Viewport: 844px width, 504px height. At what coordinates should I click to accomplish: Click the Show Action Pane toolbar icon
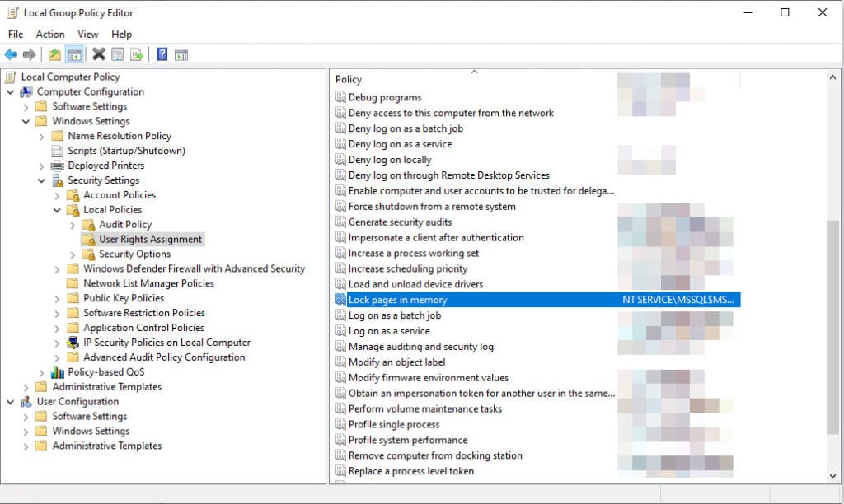[181, 54]
